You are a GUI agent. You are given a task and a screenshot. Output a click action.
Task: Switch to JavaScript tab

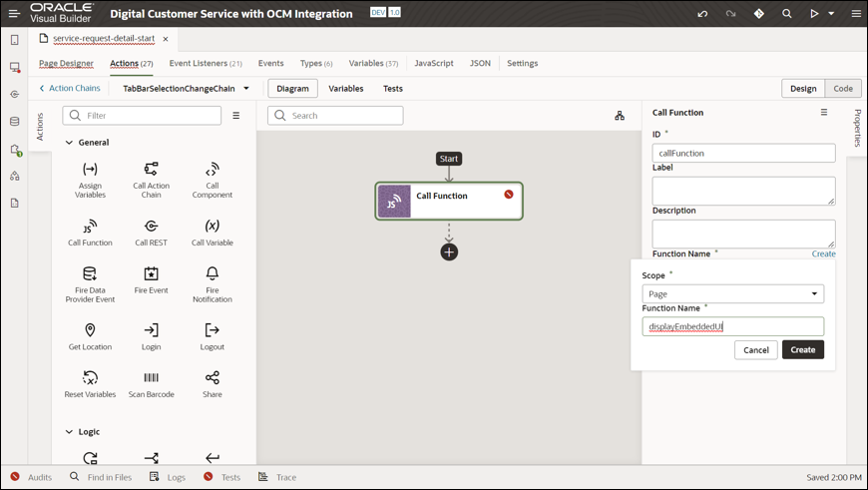click(433, 63)
